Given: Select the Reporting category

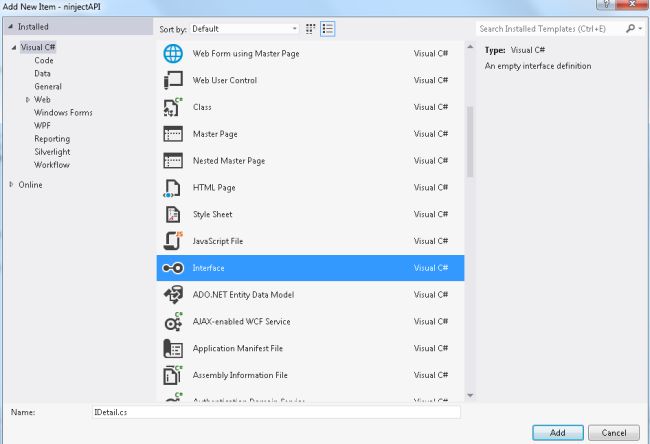Looking at the screenshot, I should (x=52, y=138).
